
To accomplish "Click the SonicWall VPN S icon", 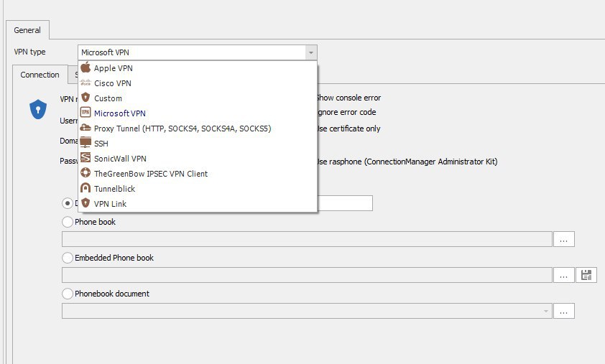I will point(86,158).
